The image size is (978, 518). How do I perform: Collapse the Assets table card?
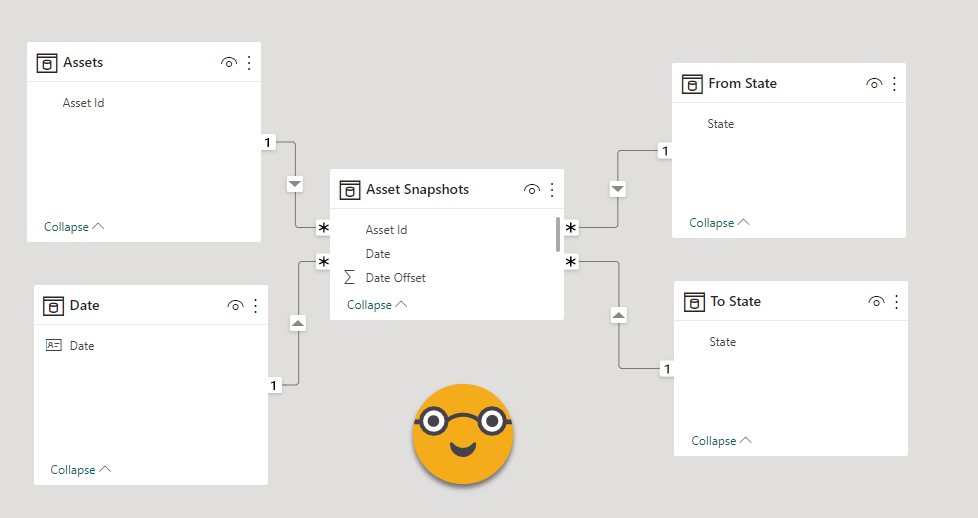(x=74, y=227)
